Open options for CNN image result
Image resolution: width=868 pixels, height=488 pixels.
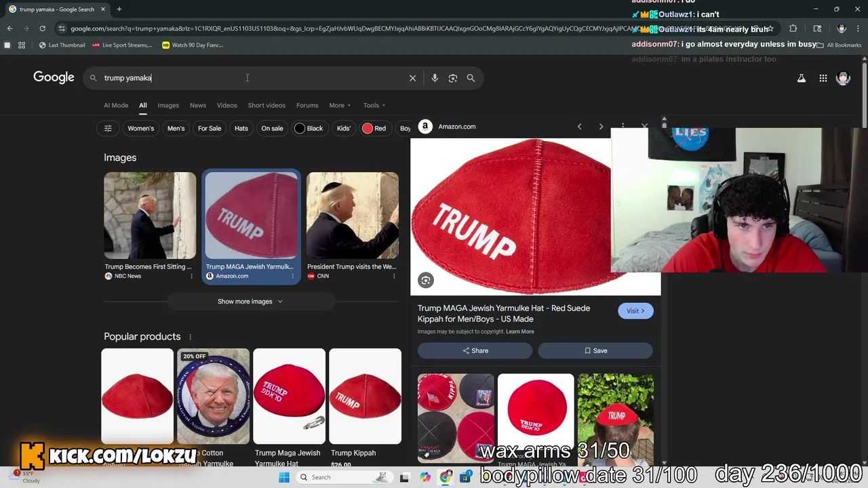pyautogui.click(x=394, y=276)
